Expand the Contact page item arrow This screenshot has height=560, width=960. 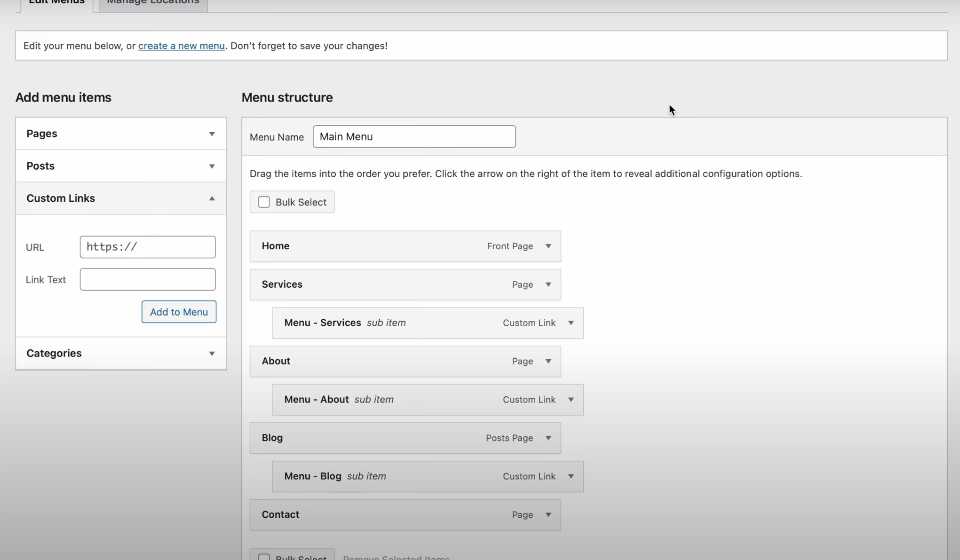click(x=548, y=514)
